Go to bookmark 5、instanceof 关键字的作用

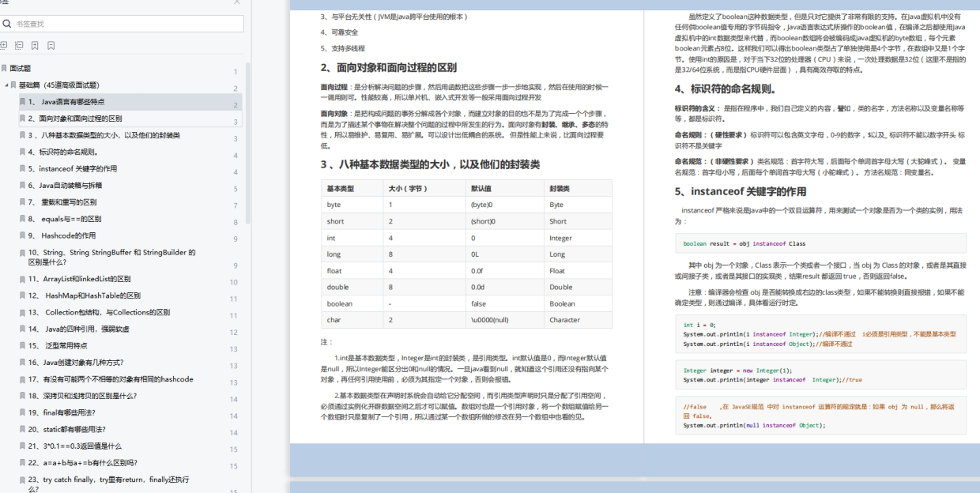click(73, 168)
